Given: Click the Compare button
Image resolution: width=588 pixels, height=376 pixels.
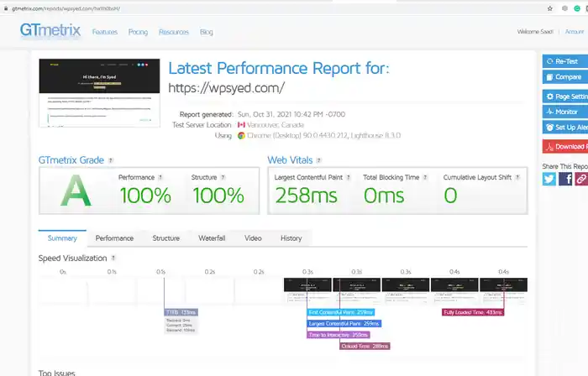Looking at the screenshot, I should click(x=565, y=77).
